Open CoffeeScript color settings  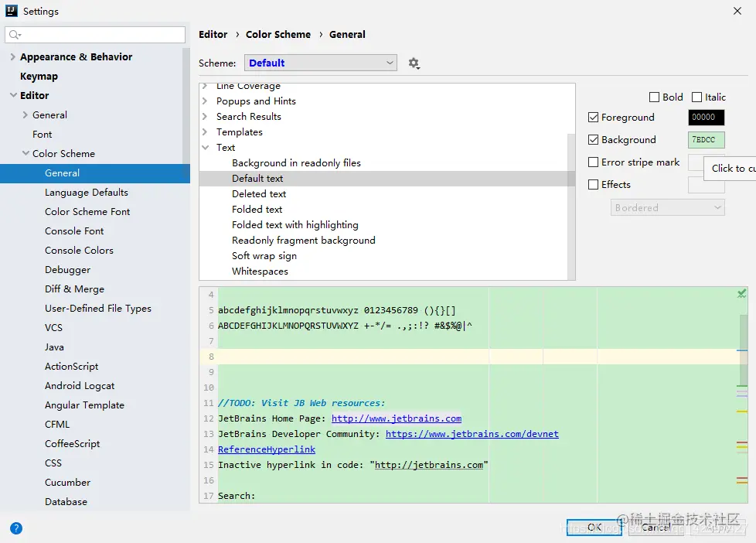[73, 443]
